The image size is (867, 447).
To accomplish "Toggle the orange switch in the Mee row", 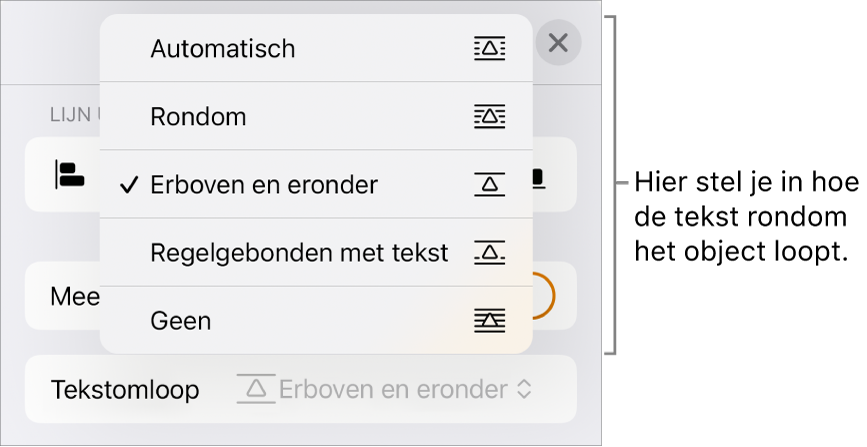I will (x=542, y=295).
